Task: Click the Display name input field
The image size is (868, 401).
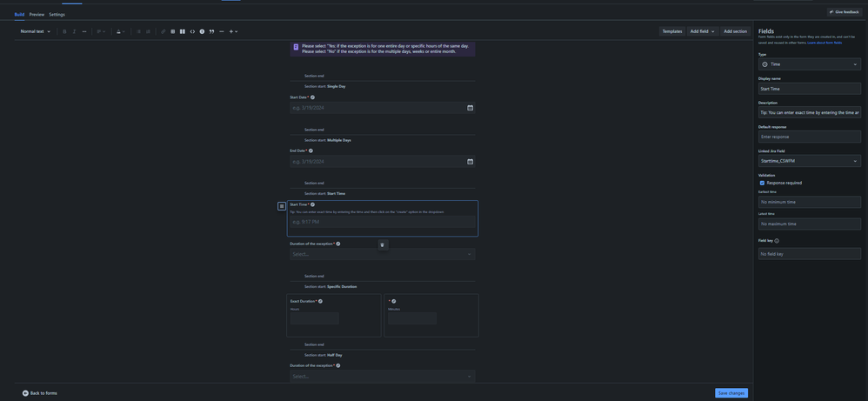Action: click(x=809, y=89)
